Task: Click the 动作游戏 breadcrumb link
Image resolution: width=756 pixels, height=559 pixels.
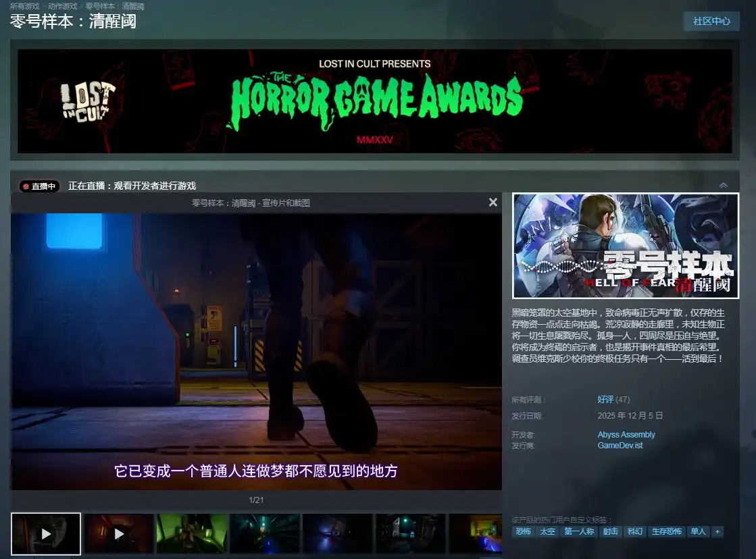Action: 63,6
